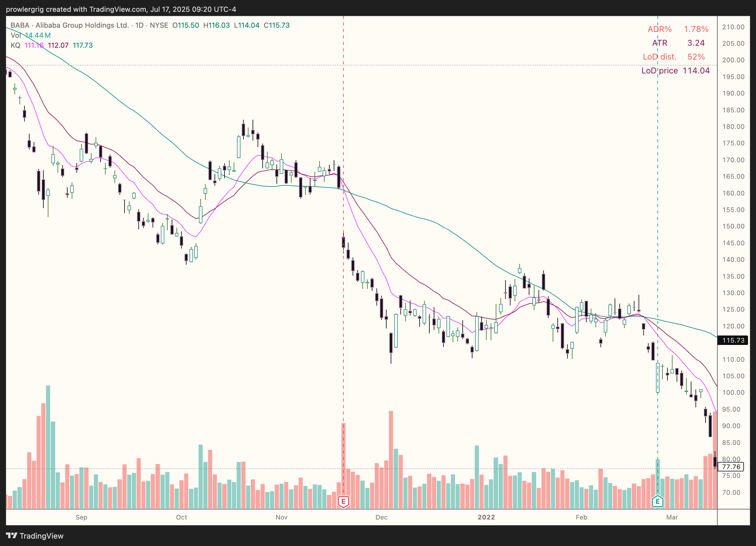This screenshot has width=756, height=546.
Task: Click the 100.00 price axis label
Action: 733,392
